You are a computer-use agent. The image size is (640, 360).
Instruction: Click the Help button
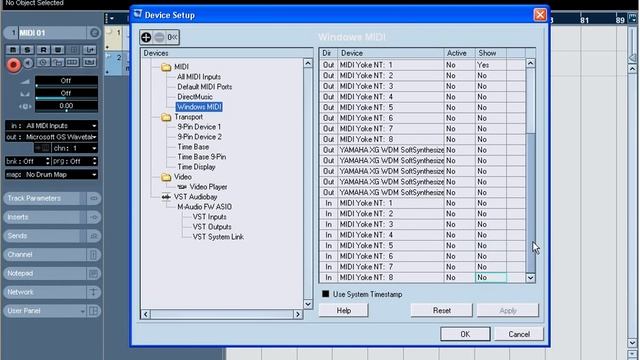[343, 311]
